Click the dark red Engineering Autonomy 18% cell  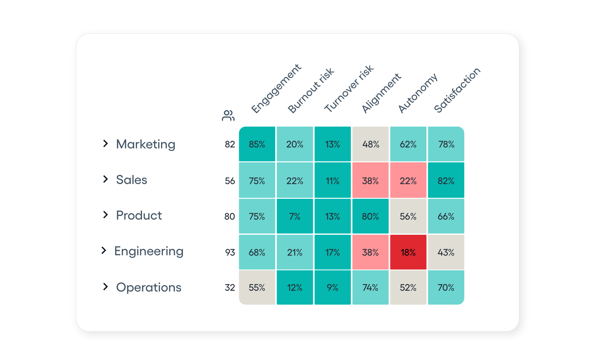point(408,252)
